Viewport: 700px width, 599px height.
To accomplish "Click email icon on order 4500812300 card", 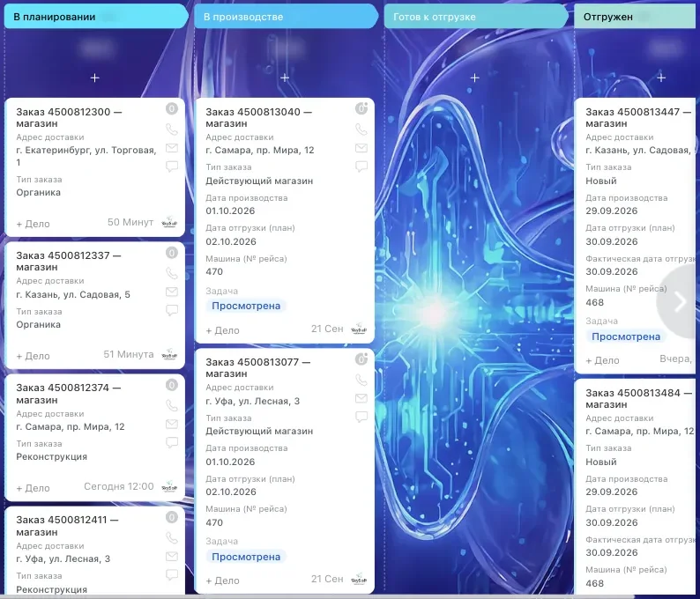I will point(172,148).
